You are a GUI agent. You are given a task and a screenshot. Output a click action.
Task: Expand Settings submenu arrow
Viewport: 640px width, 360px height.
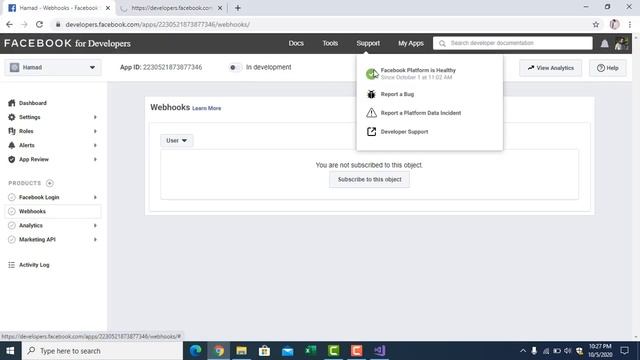(95, 117)
